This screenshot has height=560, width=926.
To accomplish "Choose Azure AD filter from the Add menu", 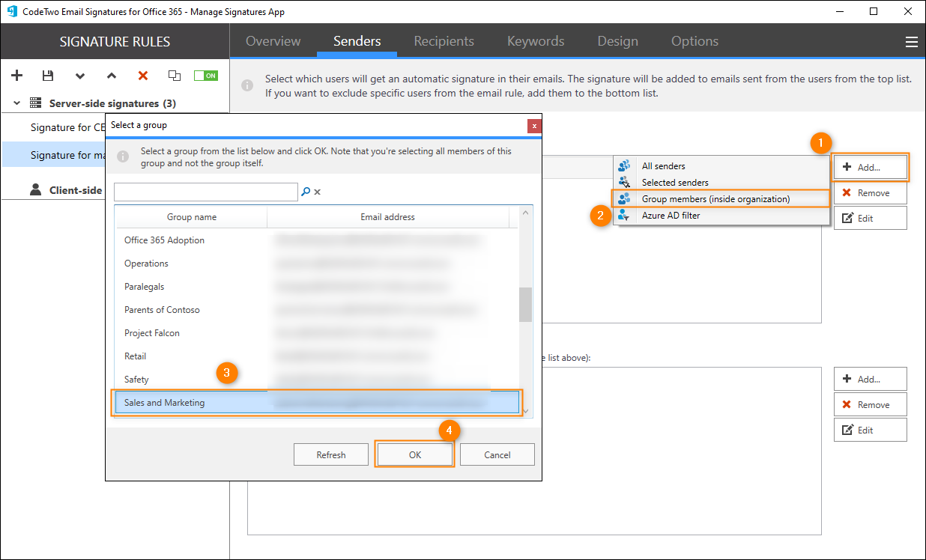I will (x=671, y=216).
